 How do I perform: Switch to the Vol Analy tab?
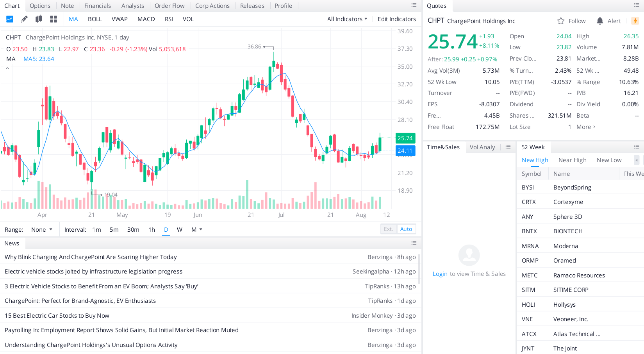[482, 147]
